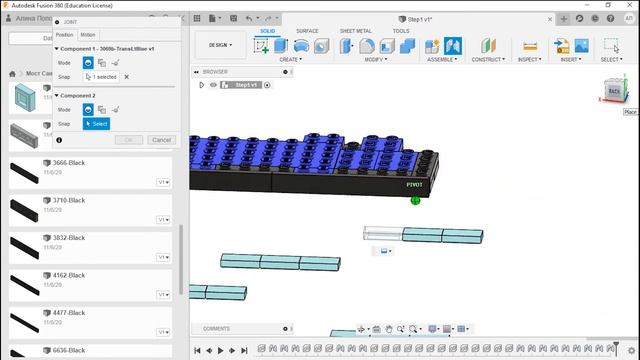Select the Hole tool

coord(322,45)
